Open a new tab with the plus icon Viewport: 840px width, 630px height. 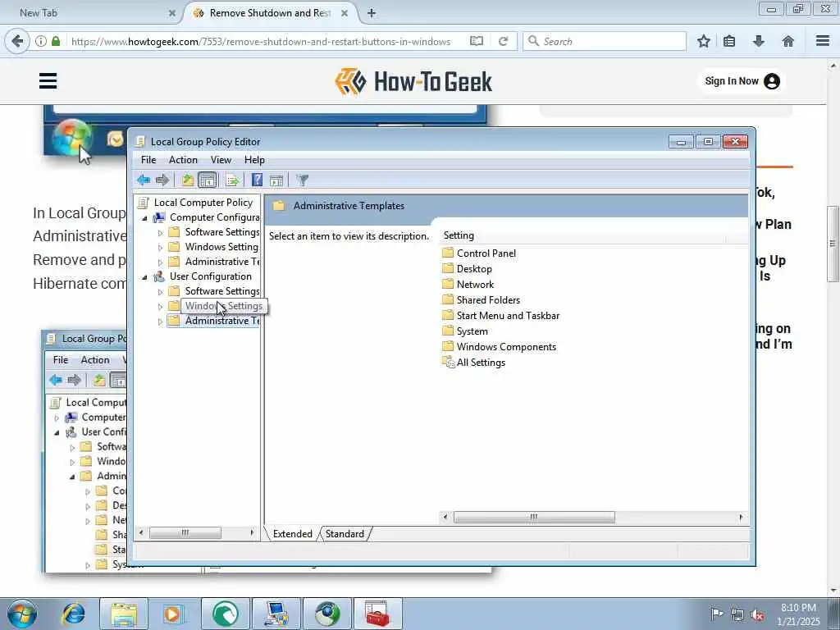click(372, 13)
